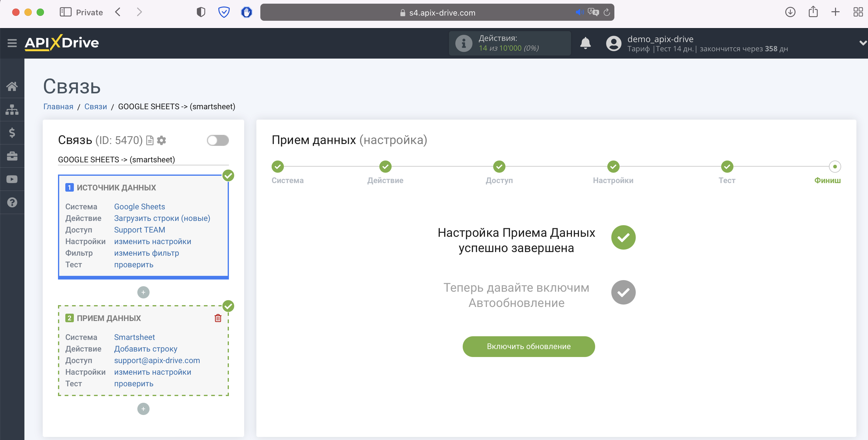Screen dimensions: 868x440
Task: Open Связи breadcrumb link
Action: [96, 106]
